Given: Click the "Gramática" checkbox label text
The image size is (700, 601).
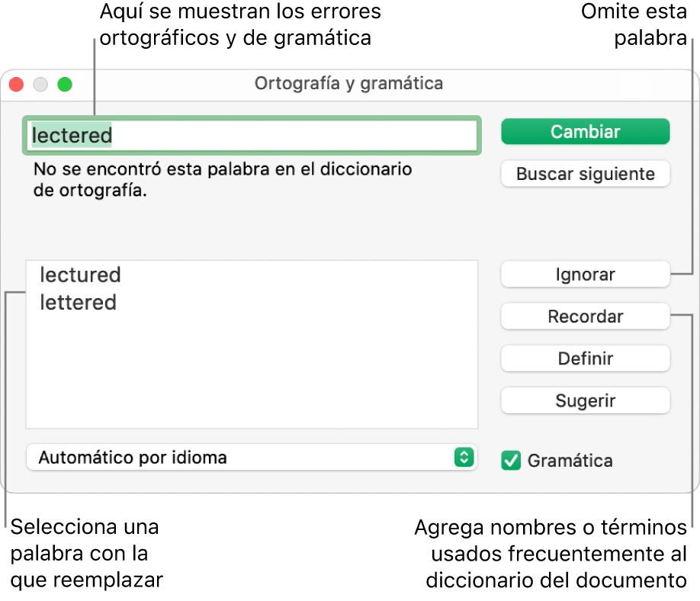Looking at the screenshot, I should pyautogui.click(x=570, y=461).
